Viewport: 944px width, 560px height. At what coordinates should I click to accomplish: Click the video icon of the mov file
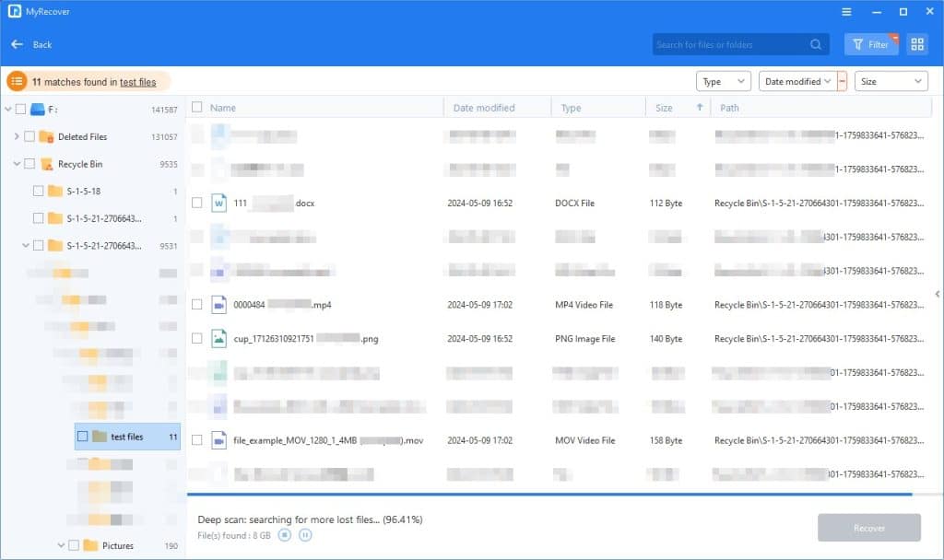(x=218, y=440)
